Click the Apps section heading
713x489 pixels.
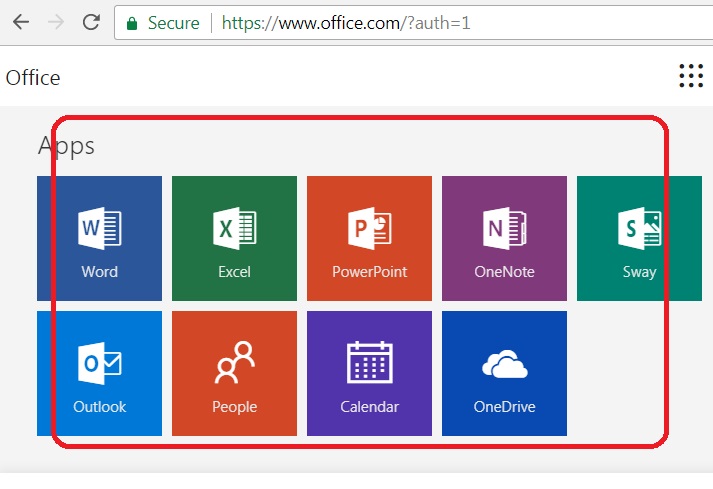click(66, 146)
